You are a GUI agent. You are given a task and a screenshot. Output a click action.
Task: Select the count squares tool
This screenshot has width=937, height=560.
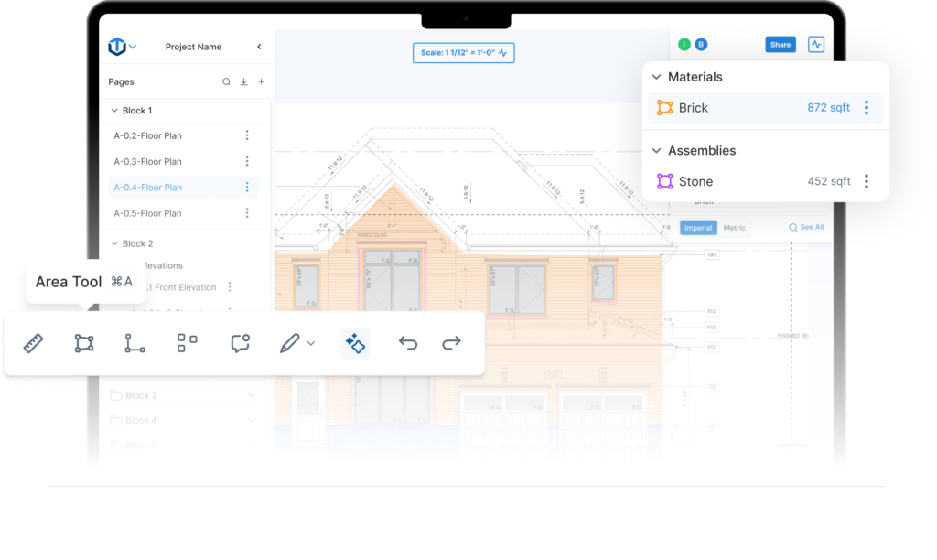click(x=187, y=343)
